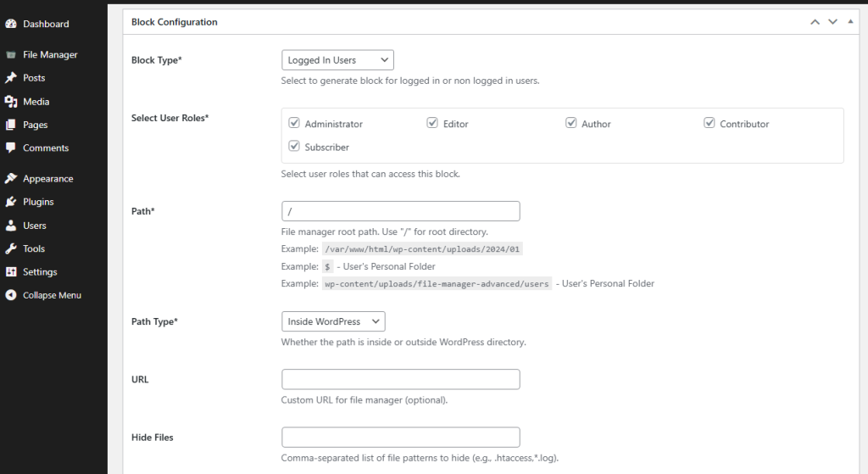Image resolution: width=868 pixels, height=474 pixels.
Task: Toggle Block Configuration panel collapse triangle
Action: pos(850,22)
